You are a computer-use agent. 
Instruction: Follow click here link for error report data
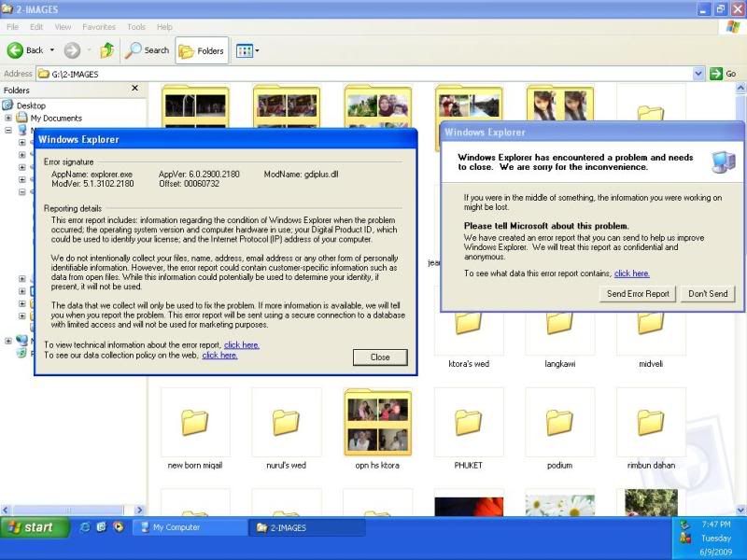click(x=632, y=273)
